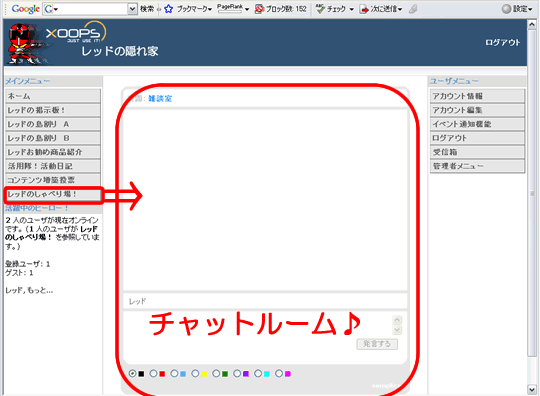Click the ログアウト link in header
Viewport: 540px width, 396px height.
[502, 43]
